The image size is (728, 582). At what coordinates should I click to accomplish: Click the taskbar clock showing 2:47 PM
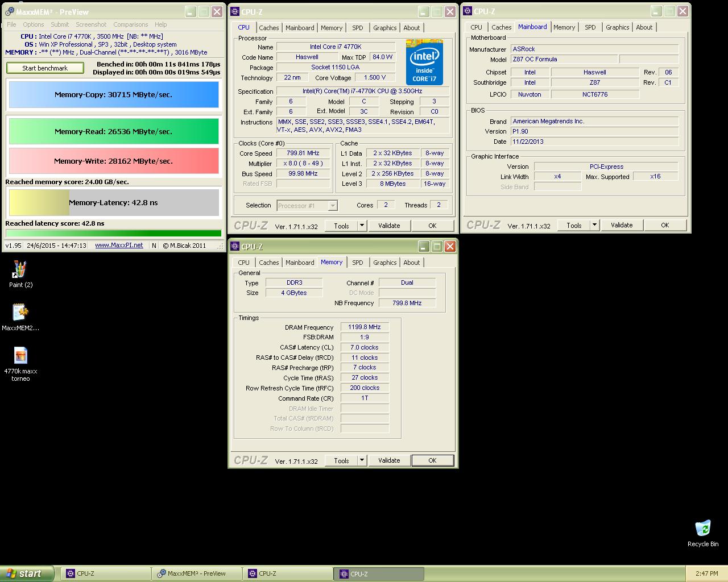(x=706, y=573)
